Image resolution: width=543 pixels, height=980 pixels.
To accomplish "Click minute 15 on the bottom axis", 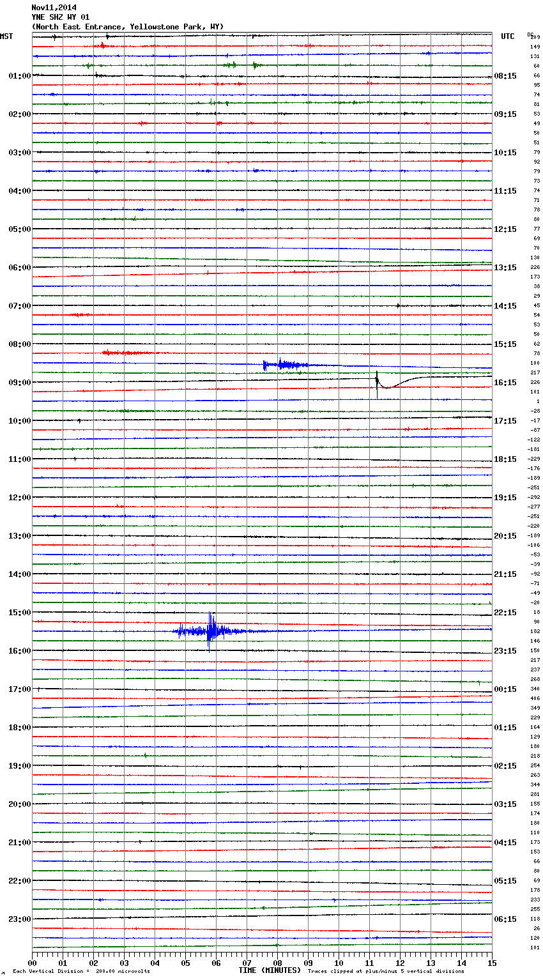I will click(x=492, y=963).
